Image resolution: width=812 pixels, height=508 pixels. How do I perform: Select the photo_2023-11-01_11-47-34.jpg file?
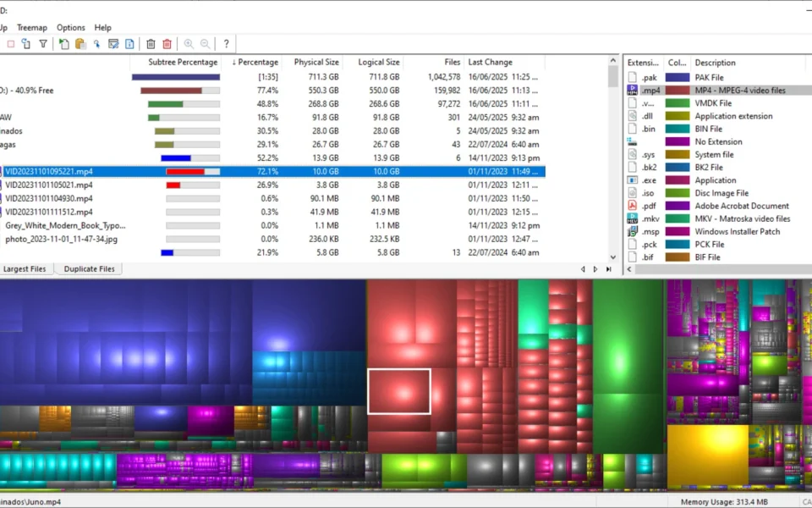(x=61, y=239)
